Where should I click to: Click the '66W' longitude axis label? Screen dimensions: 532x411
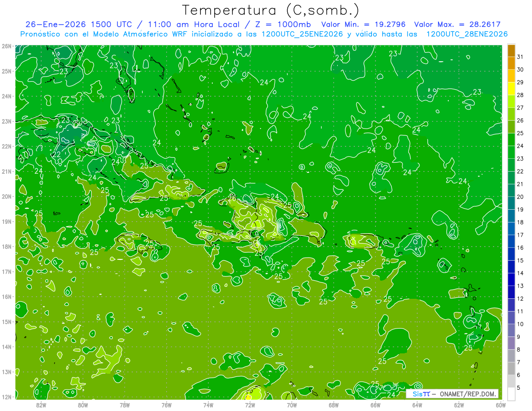click(x=375, y=405)
